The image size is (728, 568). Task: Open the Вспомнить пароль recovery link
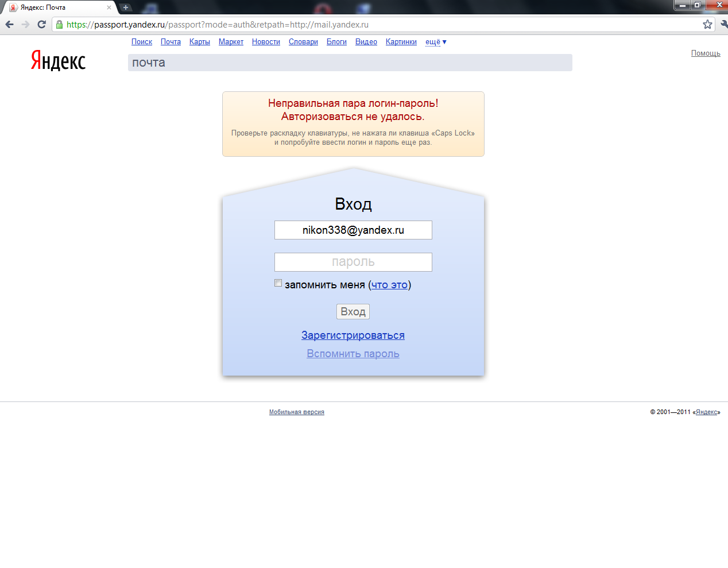[353, 354]
